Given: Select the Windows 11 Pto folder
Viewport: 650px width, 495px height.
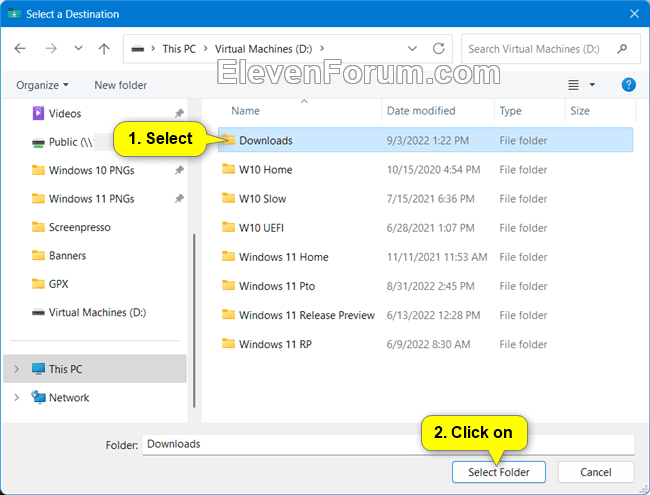Looking at the screenshot, I should 277,286.
